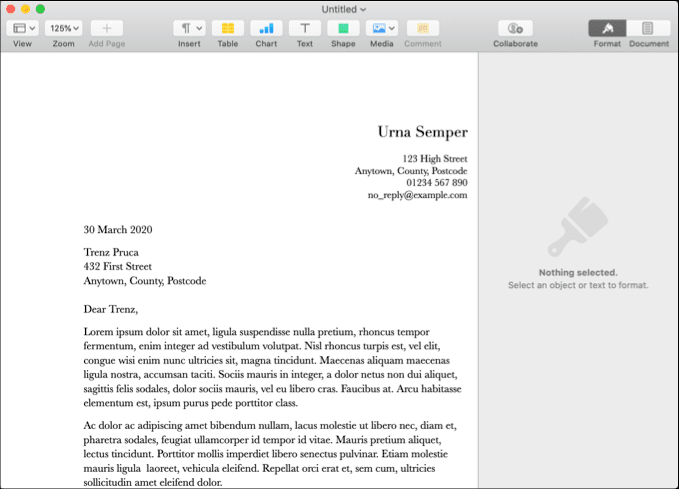Screen dimensions: 679x489
Task: Open the Media dropdown
Action: point(382,28)
